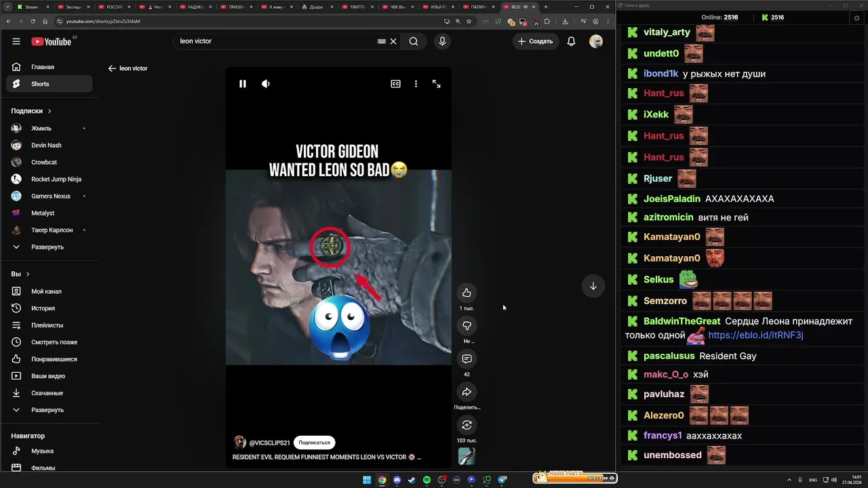Open the remix icon showing 103 тыс.

pyautogui.click(x=467, y=425)
